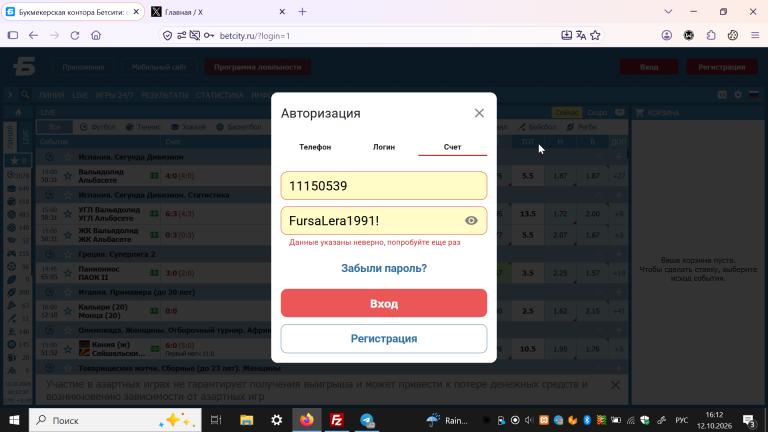
Task: Filter live events by Футбол
Action: pos(97,127)
